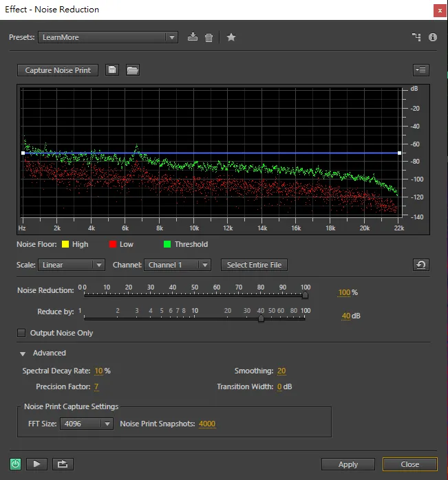This screenshot has width=448, height=480.
Task: Delete the LearnMore preset
Action: (209, 37)
